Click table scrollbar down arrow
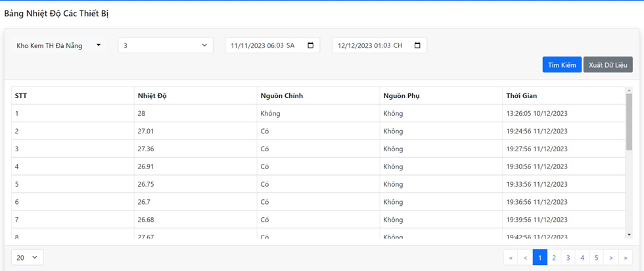This screenshot has height=271, width=644. (629, 234)
